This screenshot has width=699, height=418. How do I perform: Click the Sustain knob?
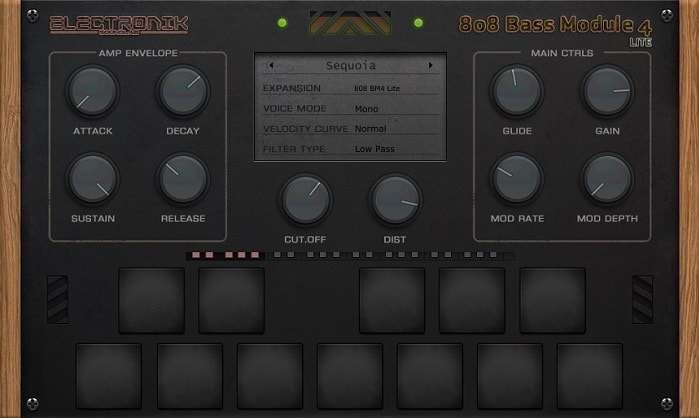[93, 179]
